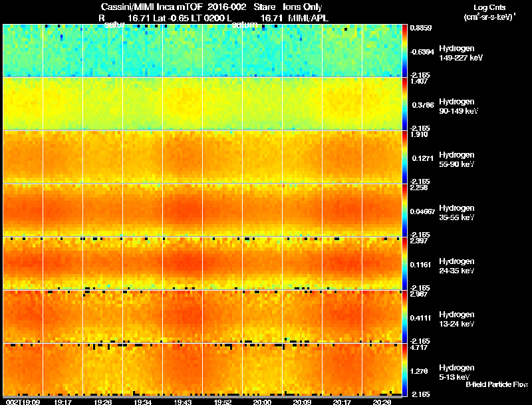The width and height of the screenshot is (532, 405).
Task: Click the 0.04667 colorbar midpoint value
Action: [x=422, y=211]
